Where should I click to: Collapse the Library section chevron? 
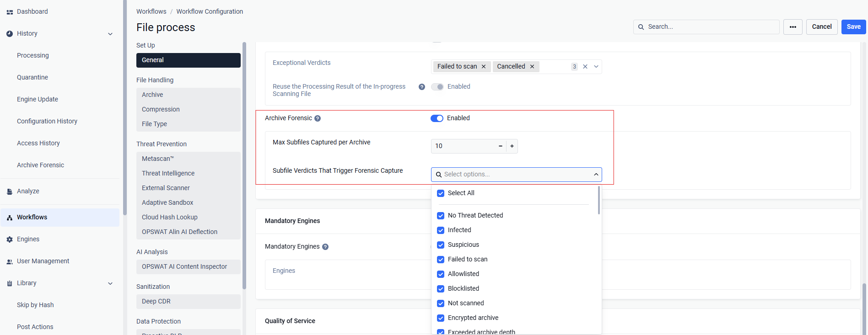pyautogui.click(x=110, y=283)
